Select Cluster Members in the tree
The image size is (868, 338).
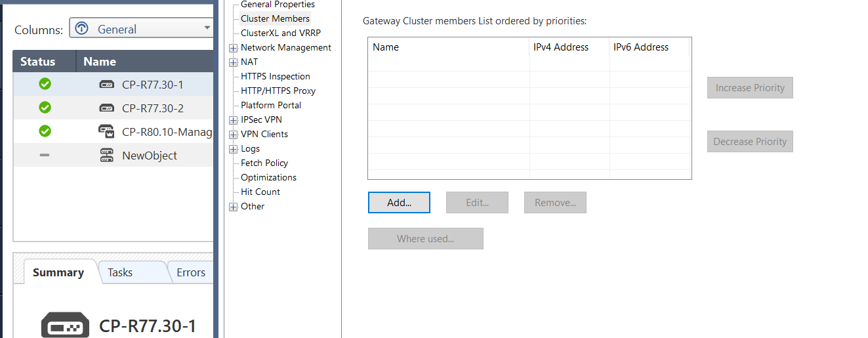(x=275, y=18)
